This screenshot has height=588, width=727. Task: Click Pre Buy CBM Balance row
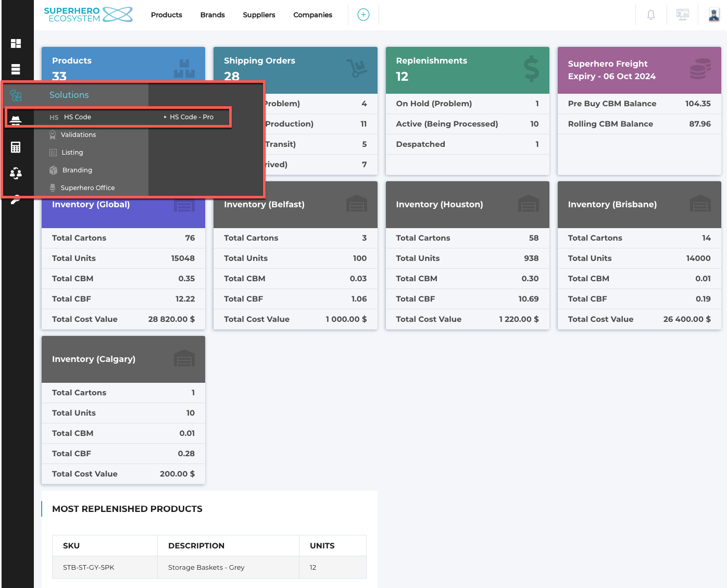pyautogui.click(x=639, y=104)
